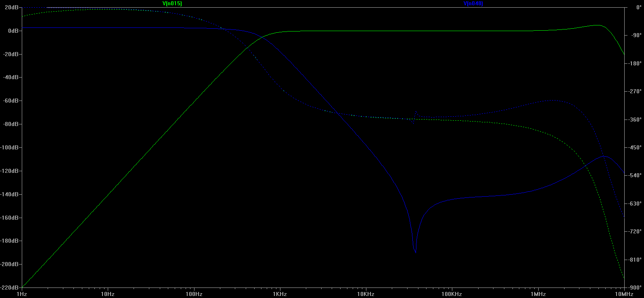The image size is (644, 298).
Task: Select the blue V(n048) trace label
Action: 473,3
